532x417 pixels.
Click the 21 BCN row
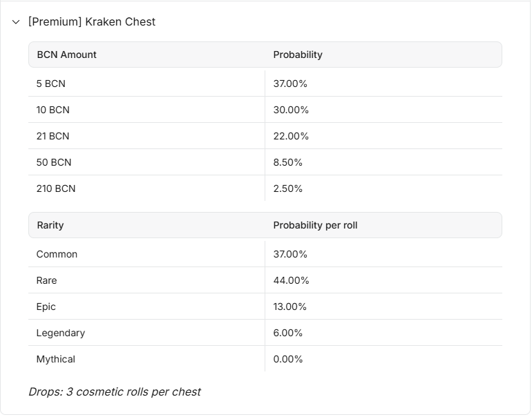(265, 136)
